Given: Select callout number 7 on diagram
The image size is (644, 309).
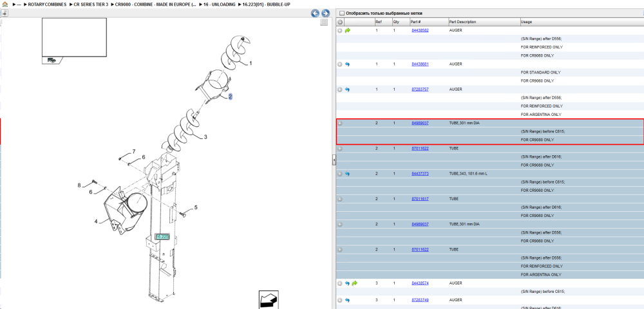Looking at the screenshot, I should click(x=133, y=152).
